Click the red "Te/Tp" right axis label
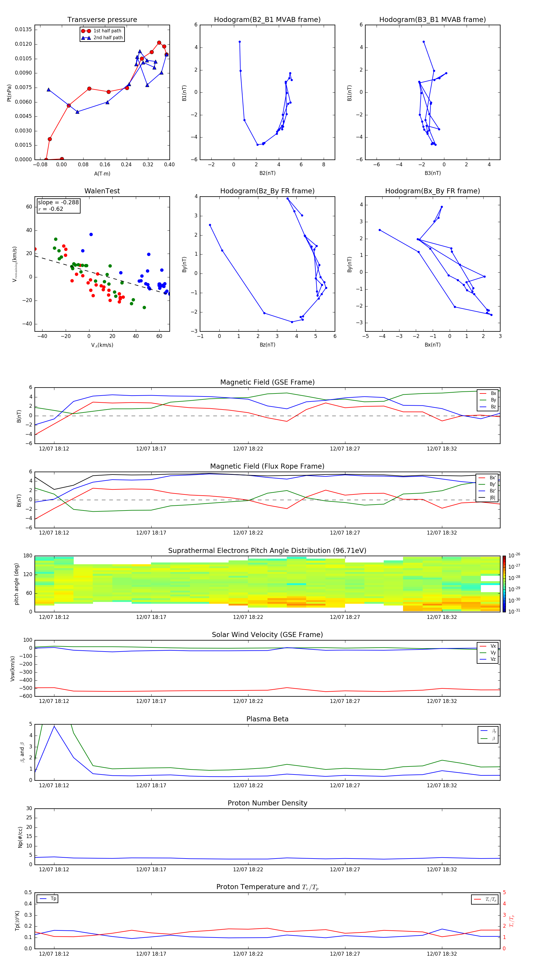This screenshot has width=535, height=980. (512, 921)
